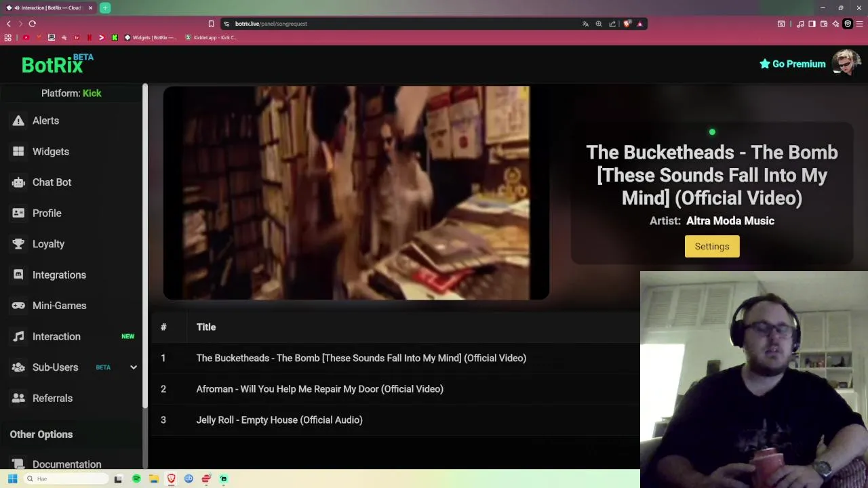Go back in browser history
This screenshot has width=868, height=488.
[9, 24]
